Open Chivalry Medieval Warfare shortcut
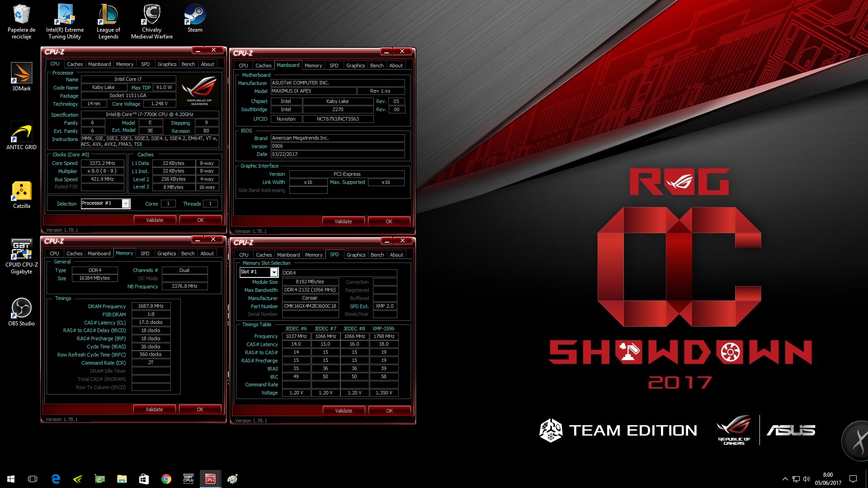 [152, 22]
